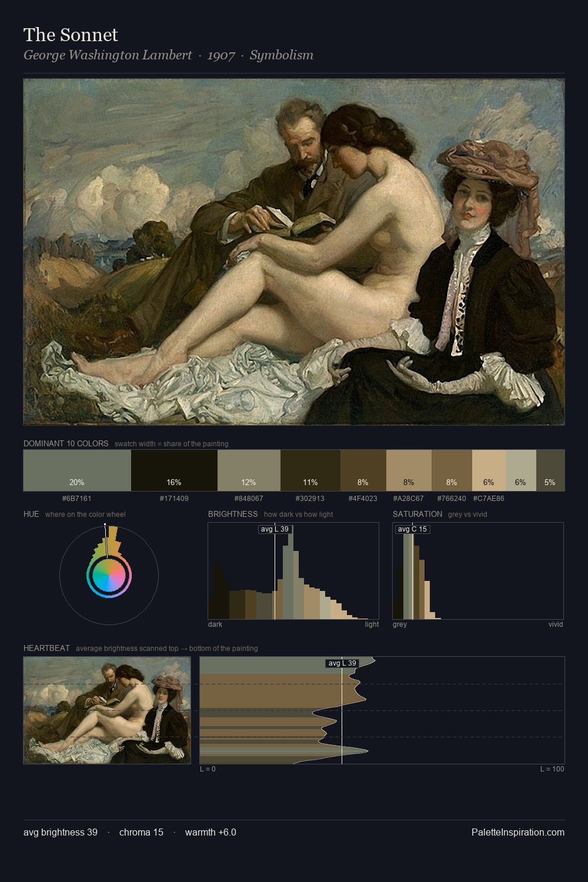
Task: Click "avg brightness 39" in the footer
Action: coord(61,833)
